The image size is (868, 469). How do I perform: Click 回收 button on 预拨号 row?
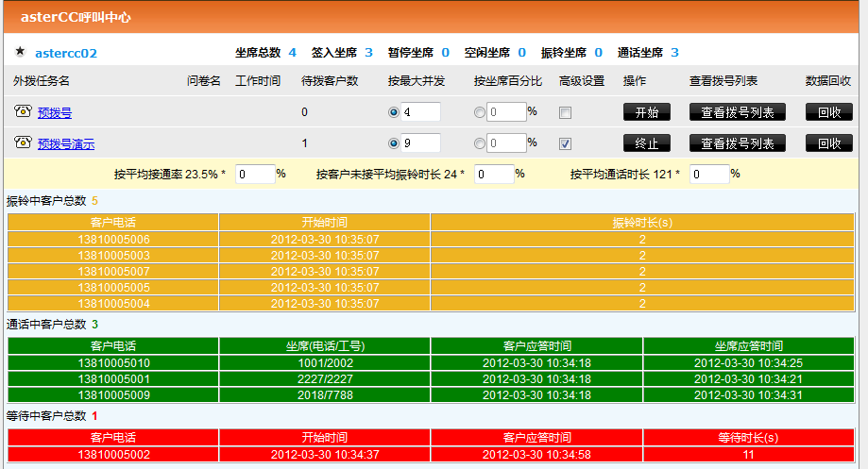(828, 112)
